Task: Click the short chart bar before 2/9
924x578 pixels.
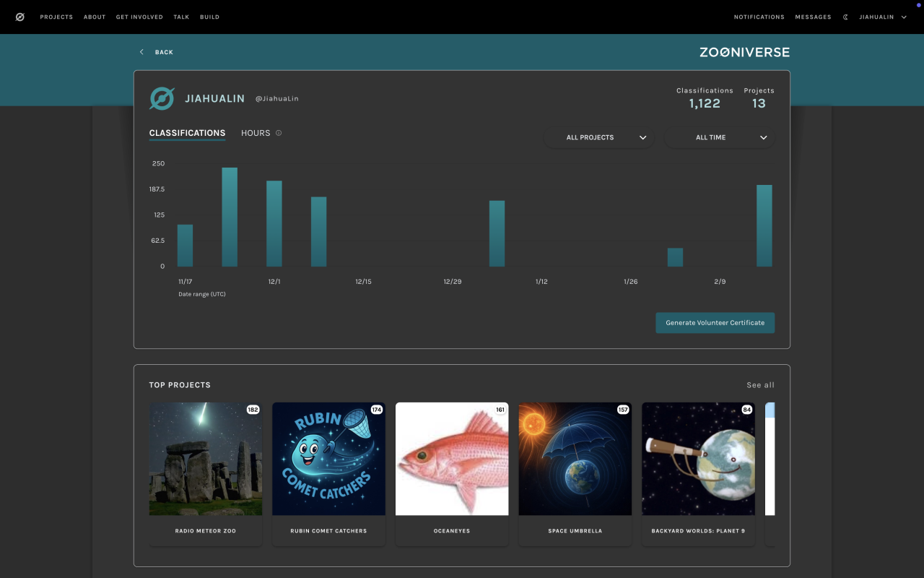Action: [675, 257]
